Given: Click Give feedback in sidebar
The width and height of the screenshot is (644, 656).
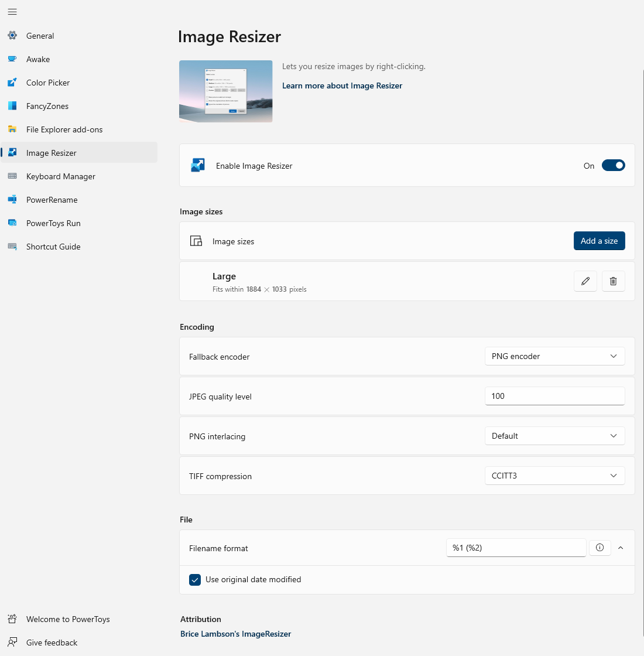Looking at the screenshot, I should click(79, 642).
